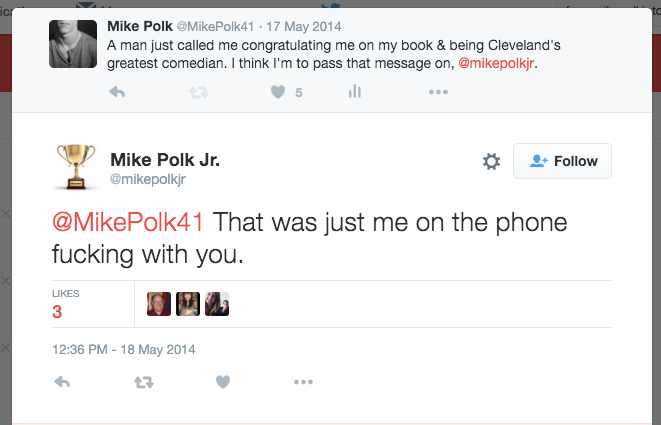Reply to Mike Polk's original tweet
The image size is (661, 425).
click(117, 92)
